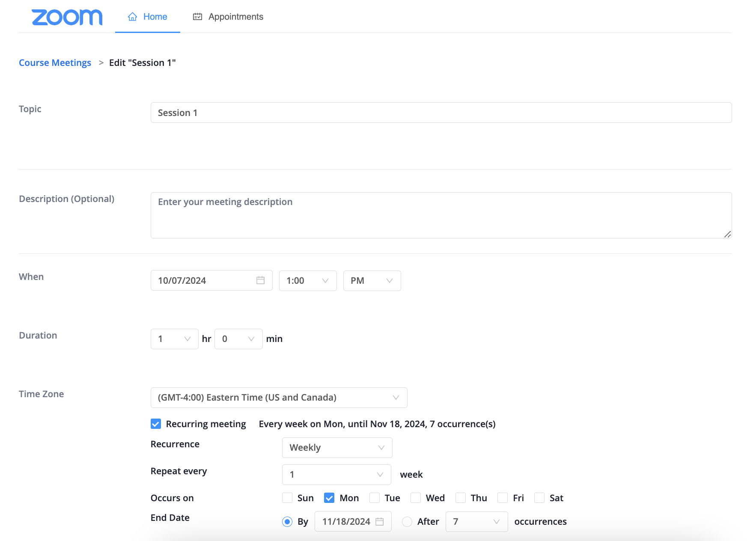The width and height of the screenshot is (756, 541).
Task: Open the Course Meetings breadcrumb link
Action: [55, 62]
